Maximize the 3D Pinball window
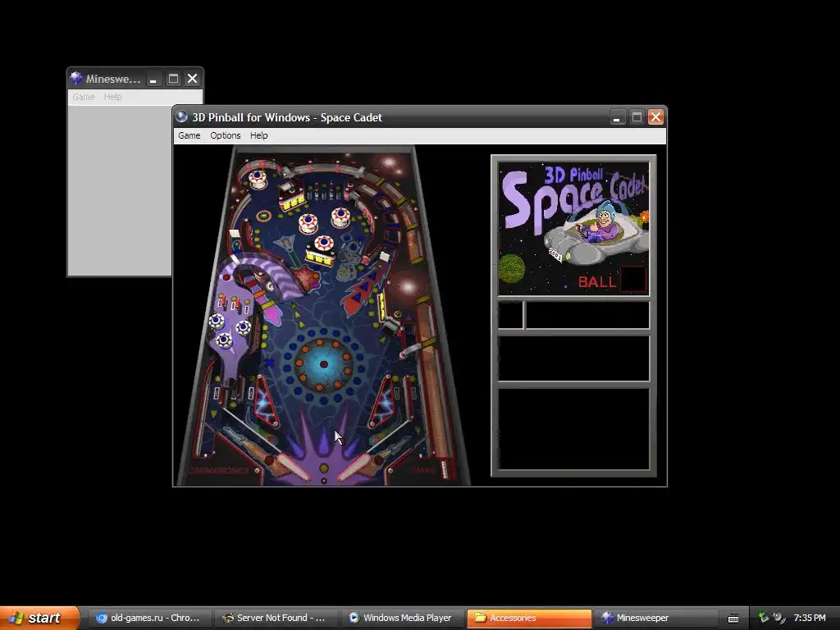The image size is (840, 630). [637, 117]
